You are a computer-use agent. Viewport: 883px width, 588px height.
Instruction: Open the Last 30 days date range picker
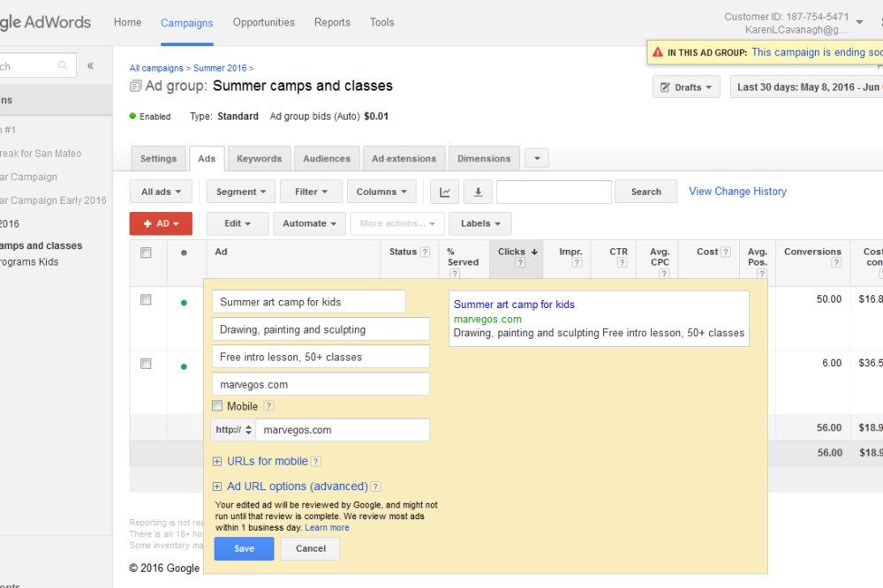(807, 87)
